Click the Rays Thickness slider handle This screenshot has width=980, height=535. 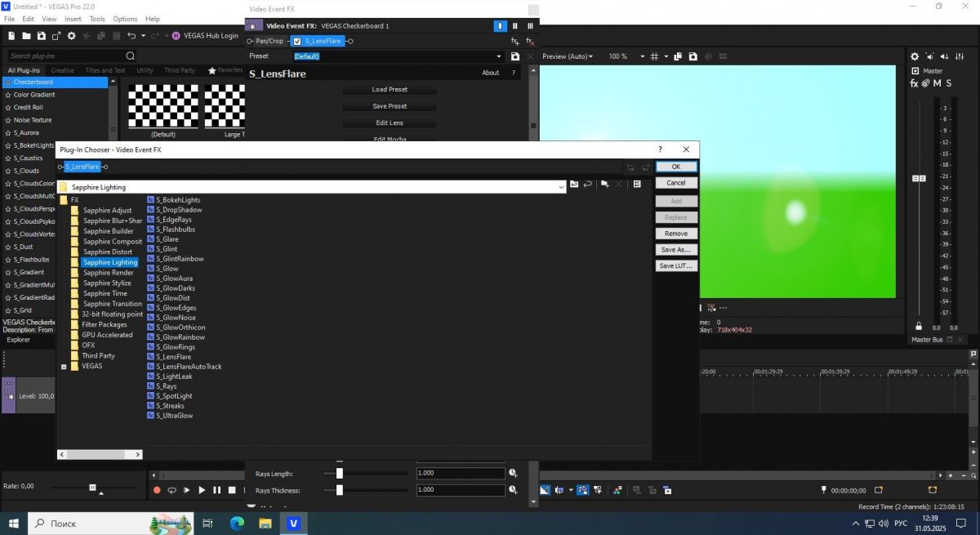tap(340, 490)
